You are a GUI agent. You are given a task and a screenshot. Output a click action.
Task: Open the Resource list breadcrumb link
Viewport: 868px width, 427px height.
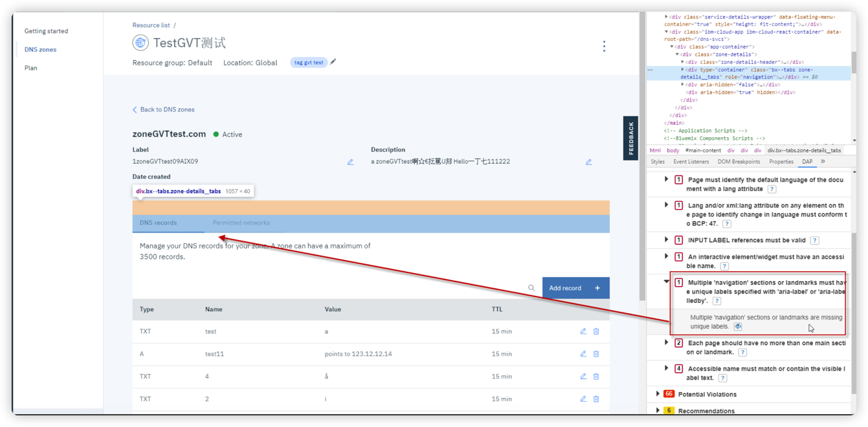(151, 25)
